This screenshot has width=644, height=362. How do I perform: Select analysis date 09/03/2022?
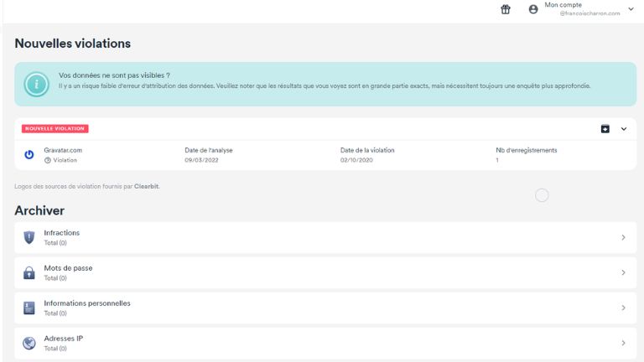pos(201,160)
